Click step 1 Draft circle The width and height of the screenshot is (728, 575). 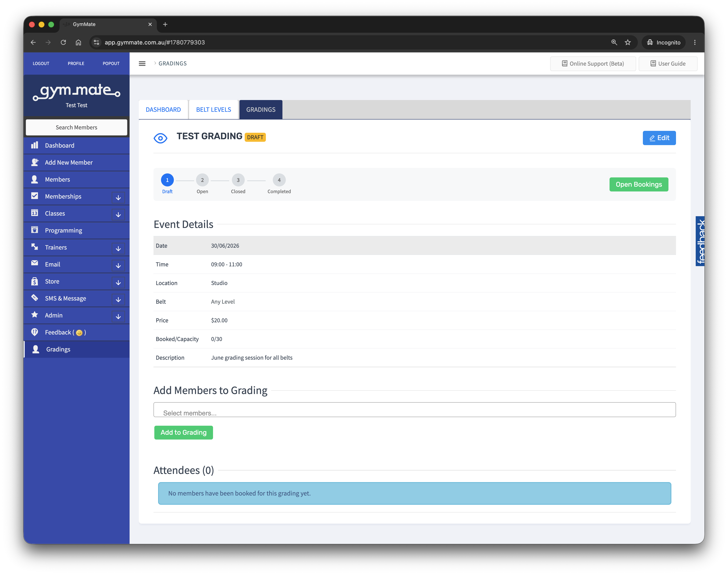point(167,180)
